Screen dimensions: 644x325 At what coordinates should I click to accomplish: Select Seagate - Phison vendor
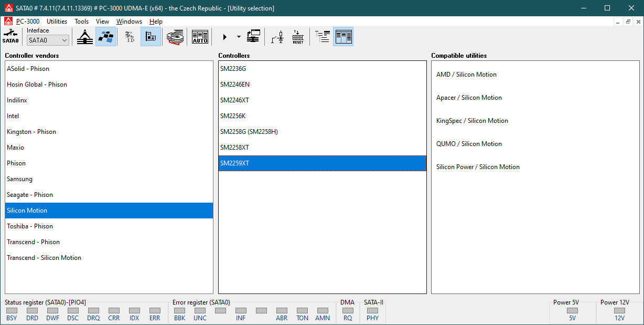click(109, 195)
